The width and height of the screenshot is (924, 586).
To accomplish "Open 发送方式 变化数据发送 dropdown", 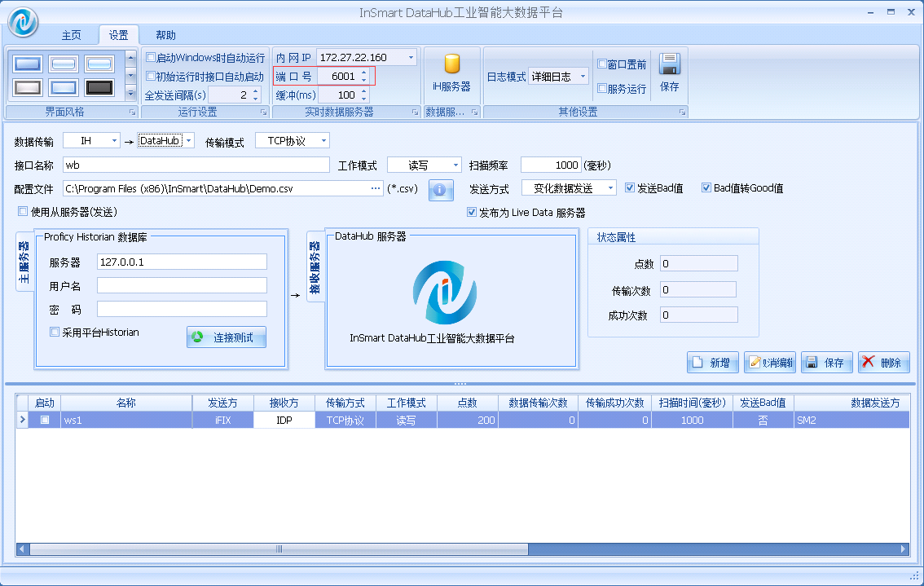I will 610,188.
